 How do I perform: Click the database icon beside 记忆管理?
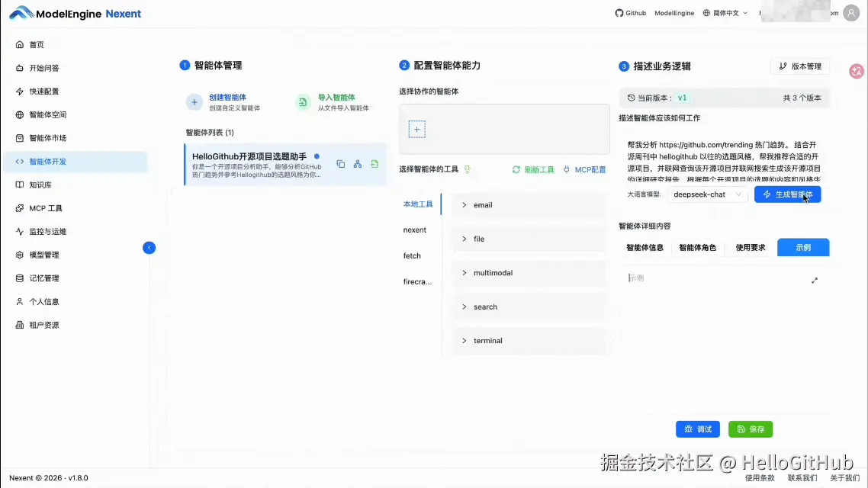(20, 278)
